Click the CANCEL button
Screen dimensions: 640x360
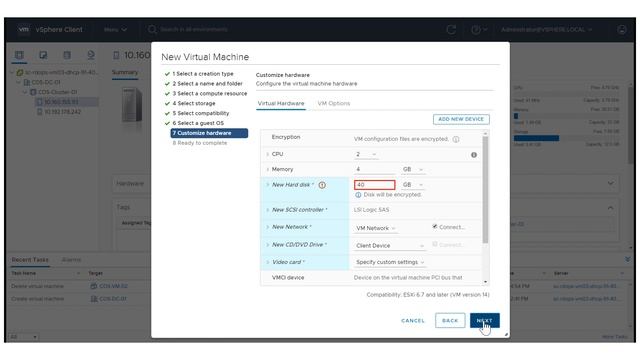413,320
